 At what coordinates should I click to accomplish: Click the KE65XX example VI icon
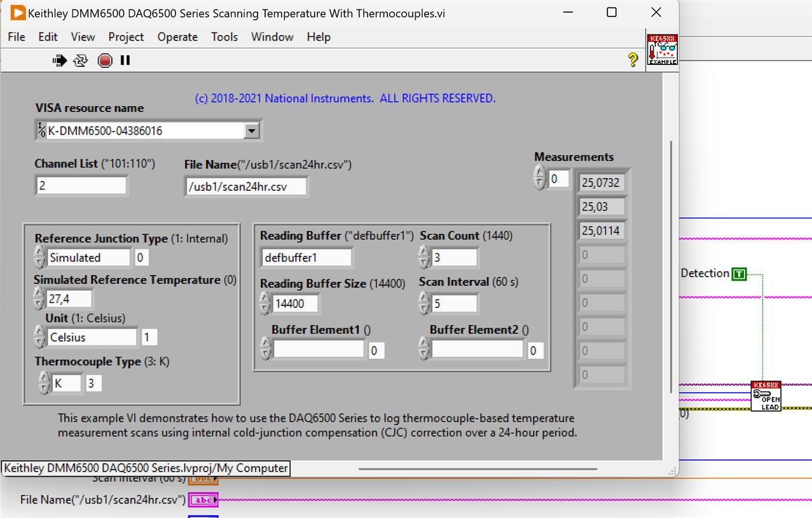(x=662, y=50)
